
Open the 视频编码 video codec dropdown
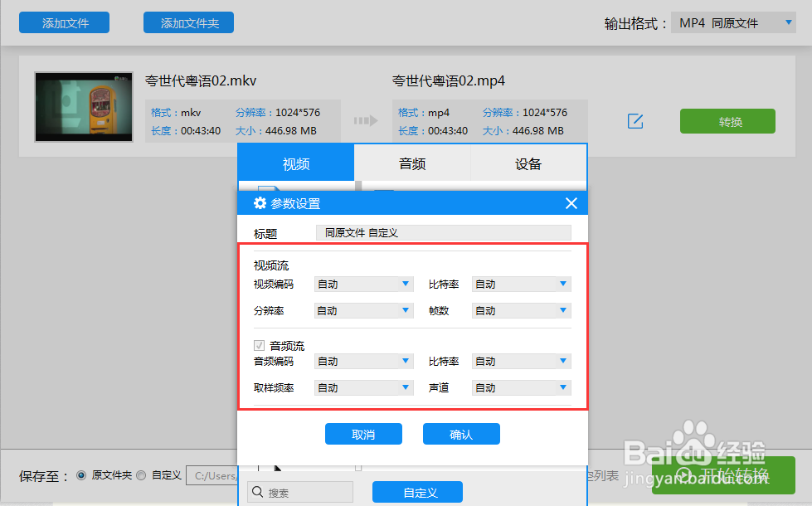[363, 284]
